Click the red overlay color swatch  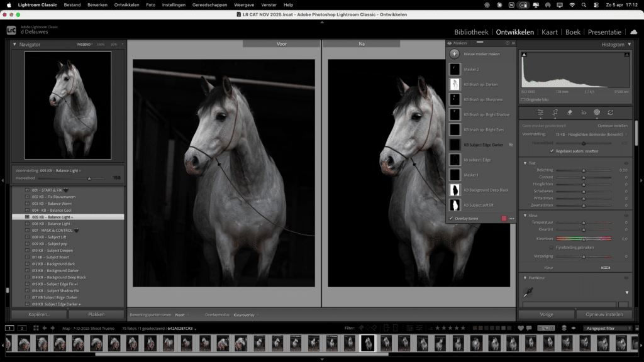point(504,219)
